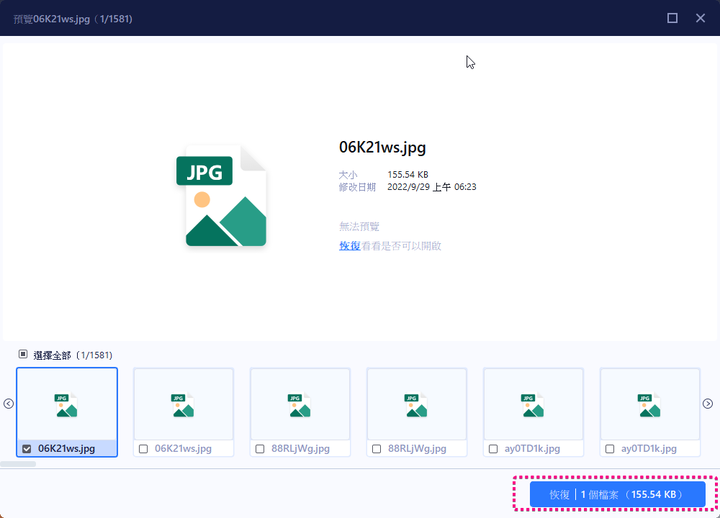Click the large JPG file icon in preview
720x518 pixels.
(x=221, y=196)
